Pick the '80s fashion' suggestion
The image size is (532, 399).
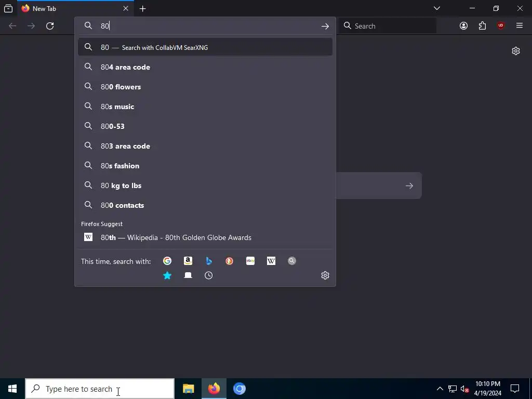pyautogui.click(x=205, y=166)
